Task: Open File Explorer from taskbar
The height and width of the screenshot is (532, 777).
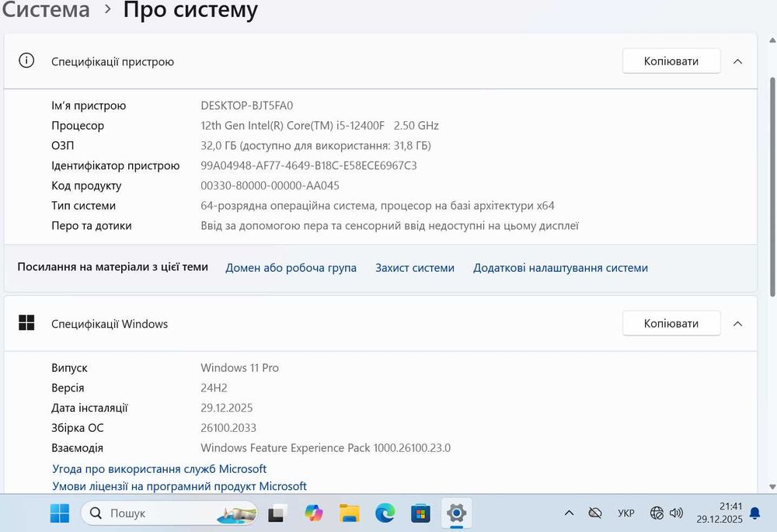Action: 350,513
